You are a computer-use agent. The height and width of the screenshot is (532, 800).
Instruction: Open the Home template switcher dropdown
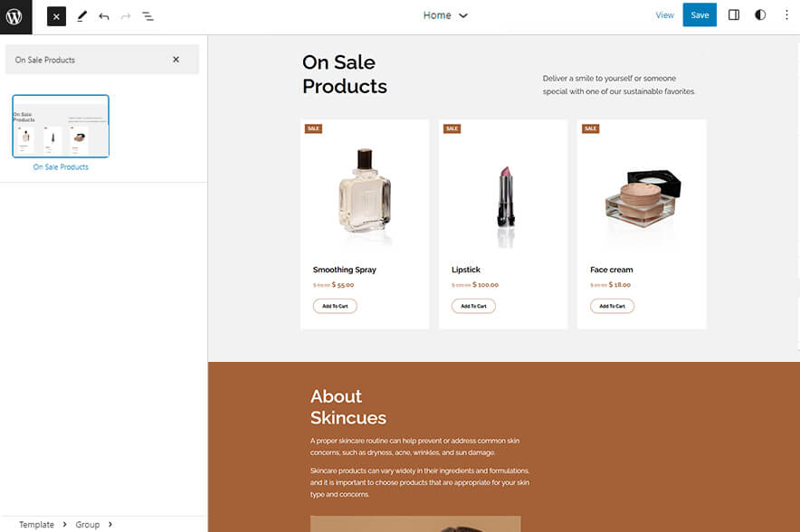(x=446, y=15)
